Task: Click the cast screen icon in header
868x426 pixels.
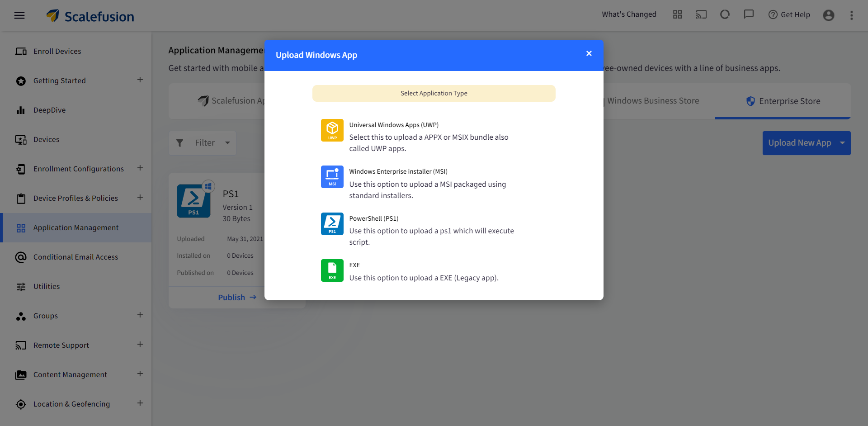Action: [701, 14]
